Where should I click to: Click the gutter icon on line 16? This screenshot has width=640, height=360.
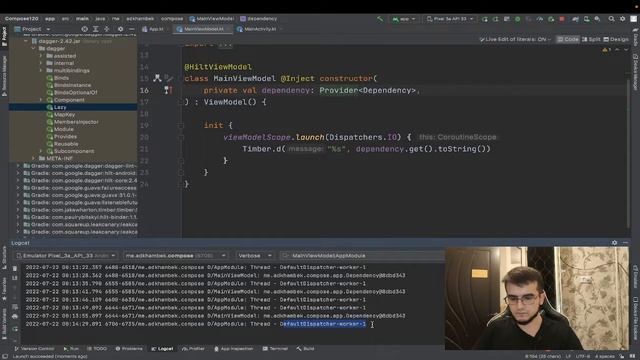[168, 90]
